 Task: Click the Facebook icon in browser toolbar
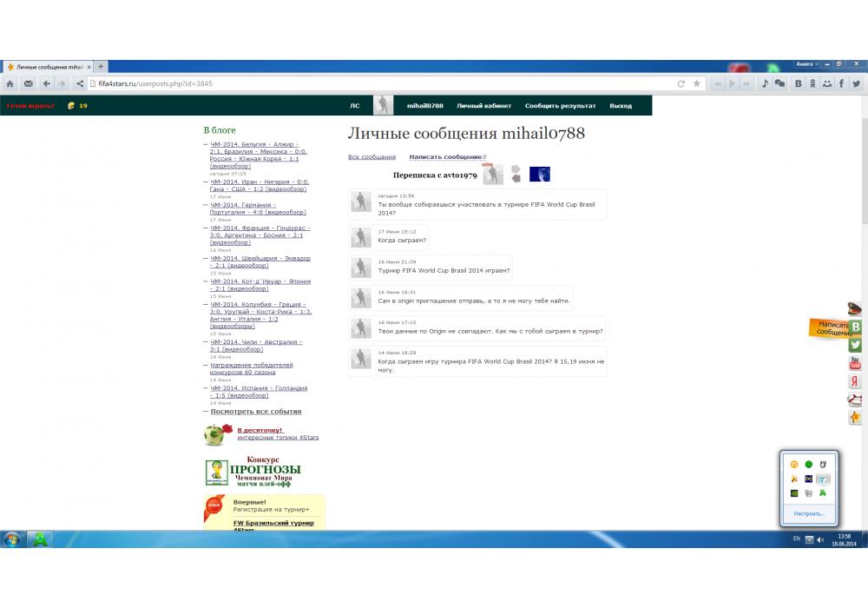point(842,83)
